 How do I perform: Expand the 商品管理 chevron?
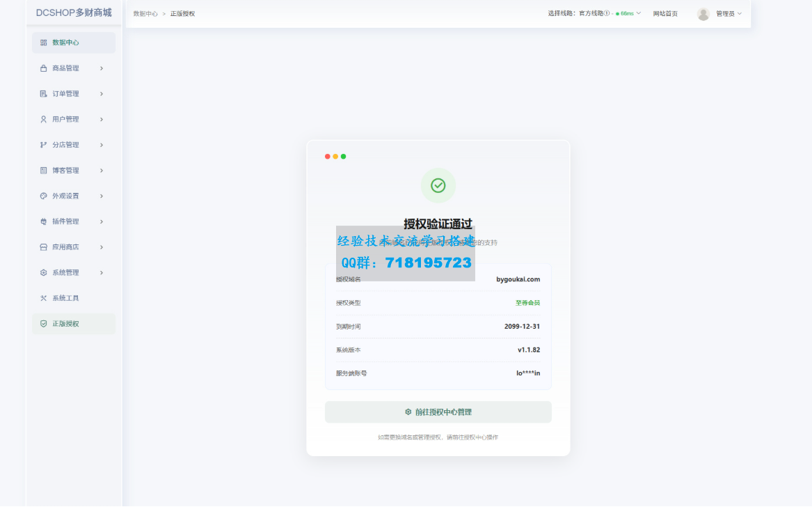(102, 68)
